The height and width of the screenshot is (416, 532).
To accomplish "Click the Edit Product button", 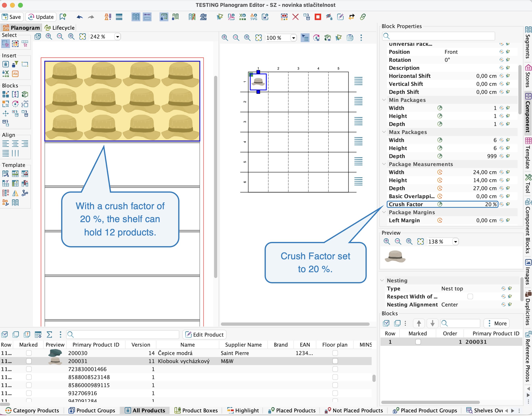I will point(204,335).
